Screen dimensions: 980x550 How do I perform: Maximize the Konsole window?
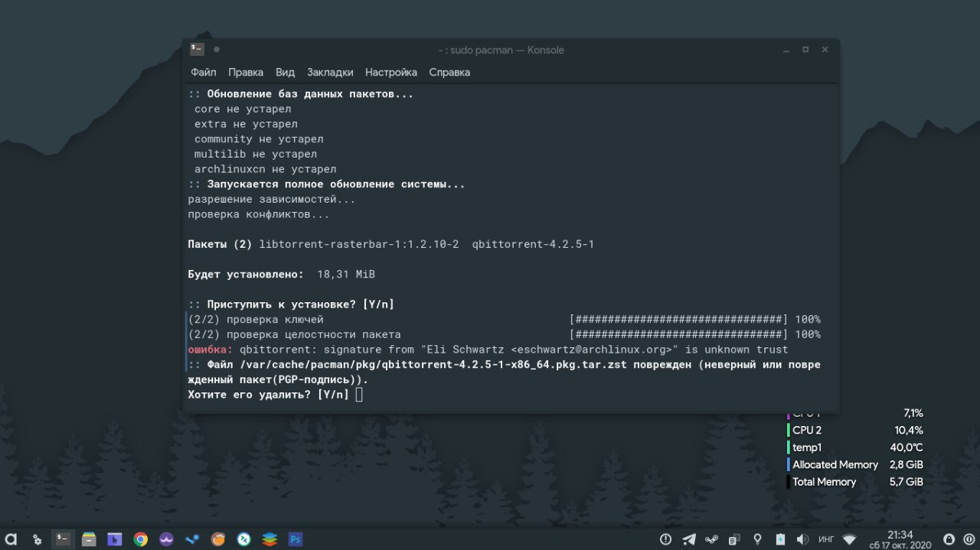[x=805, y=50]
